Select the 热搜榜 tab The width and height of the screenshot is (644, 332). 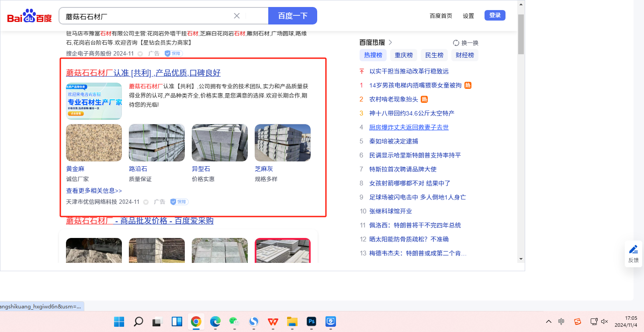[x=373, y=55]
